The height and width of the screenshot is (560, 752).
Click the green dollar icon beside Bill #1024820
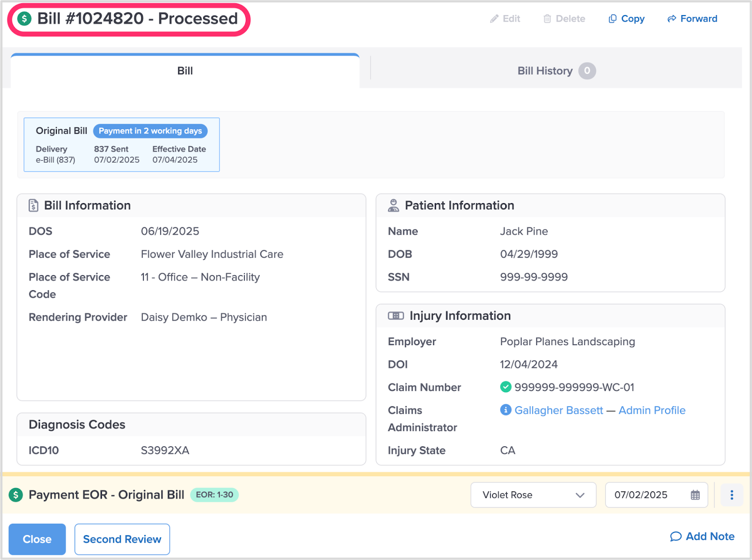coord(24,19)
